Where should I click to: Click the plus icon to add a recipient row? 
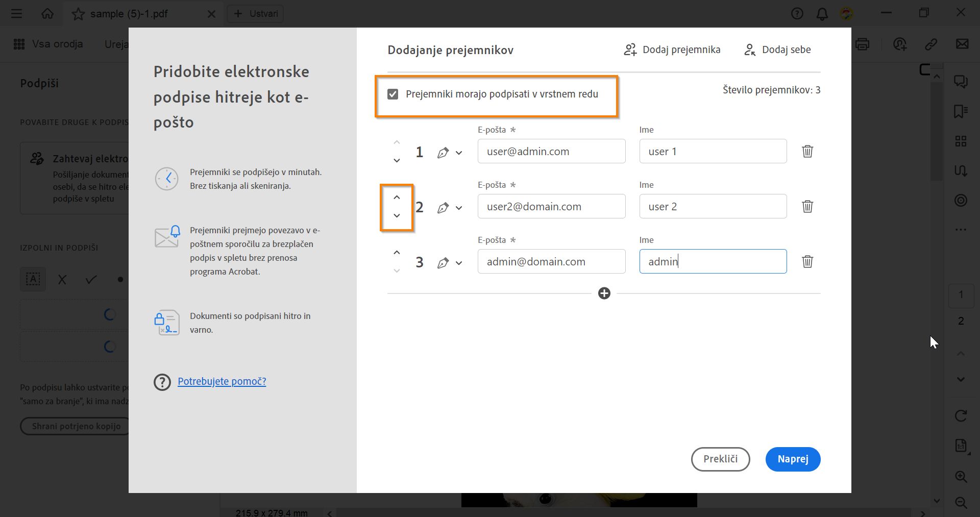click(x=604, y=293)
